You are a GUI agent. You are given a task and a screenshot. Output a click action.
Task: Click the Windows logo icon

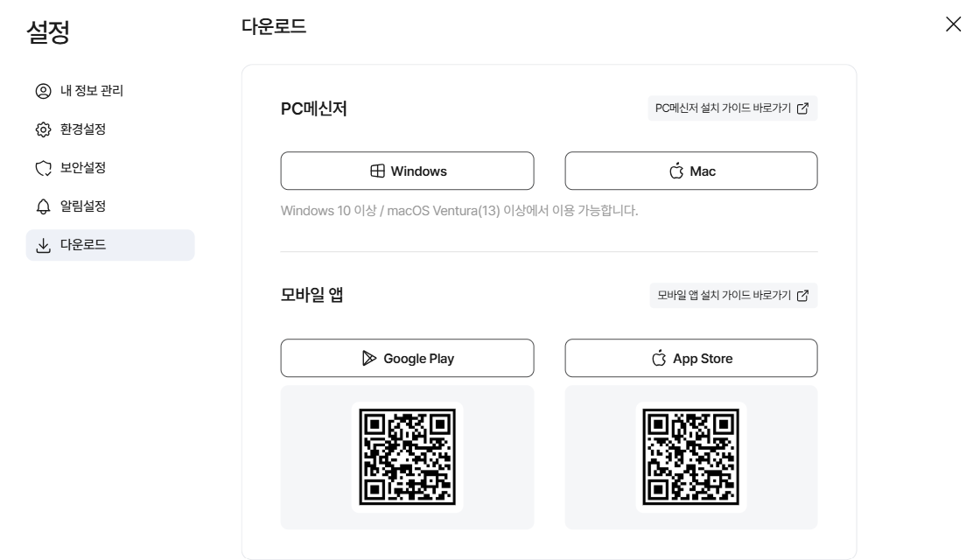[x=378, y=171]
